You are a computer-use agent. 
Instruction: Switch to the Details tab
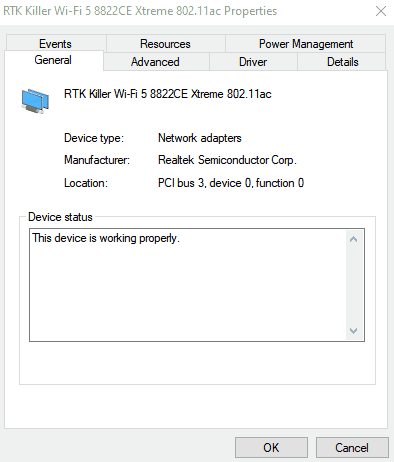click(x=342, y=62)
